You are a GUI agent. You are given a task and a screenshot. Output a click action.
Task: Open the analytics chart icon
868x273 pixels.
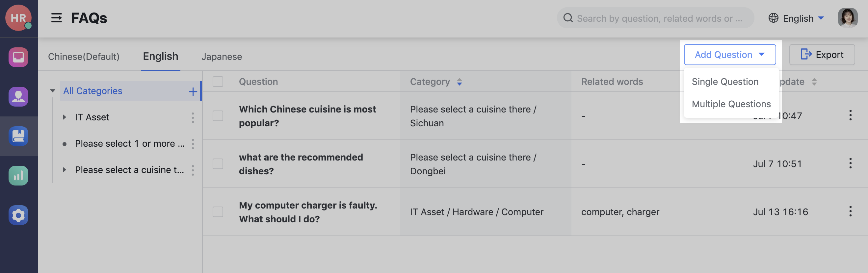[18, 175]
